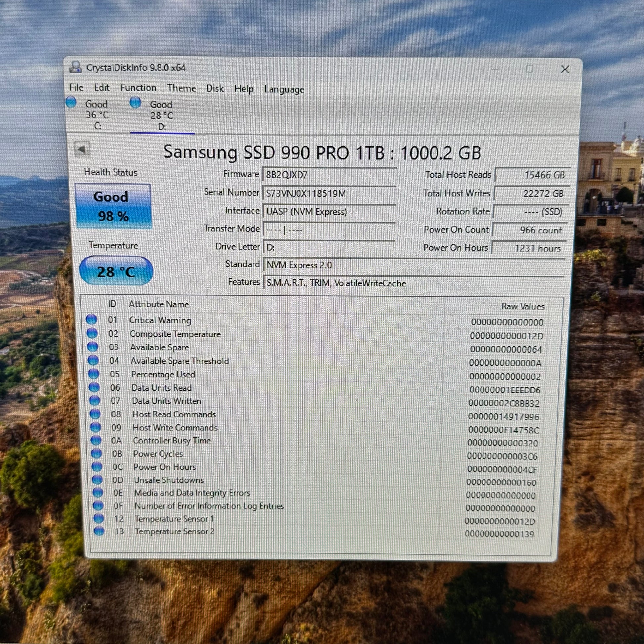This screenshot has width=644, height=644.
Task: Click the status icon for Data Units Written
Action: click(95, 400)
